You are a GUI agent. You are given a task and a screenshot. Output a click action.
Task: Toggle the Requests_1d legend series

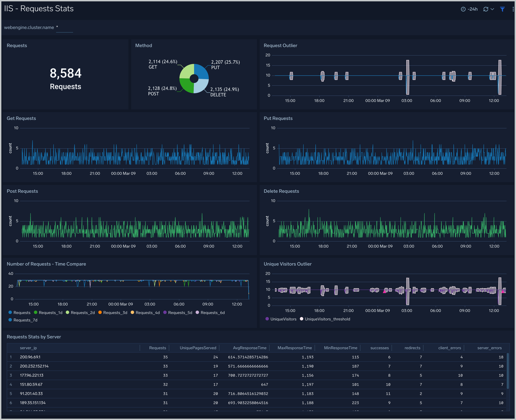(48, 313)
